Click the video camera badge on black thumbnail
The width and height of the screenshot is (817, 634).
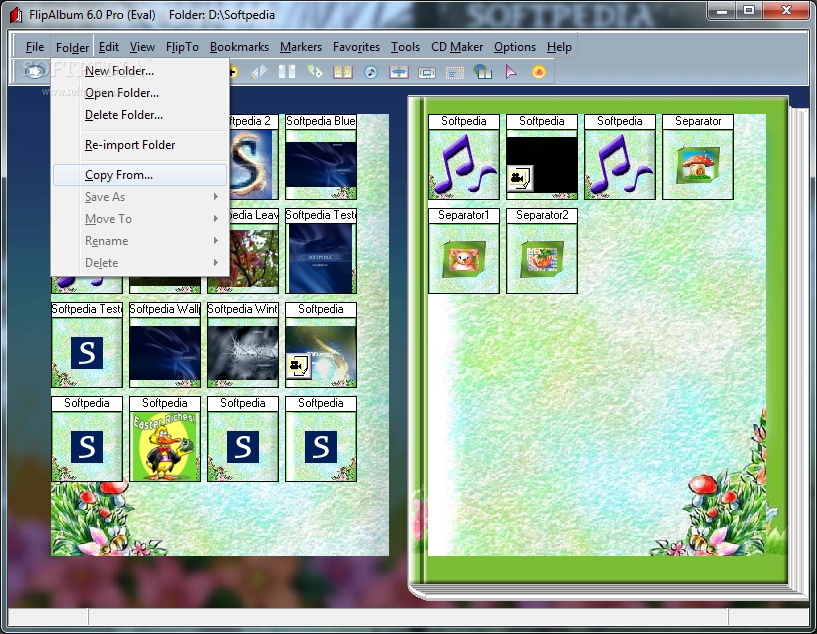[519, 179]
